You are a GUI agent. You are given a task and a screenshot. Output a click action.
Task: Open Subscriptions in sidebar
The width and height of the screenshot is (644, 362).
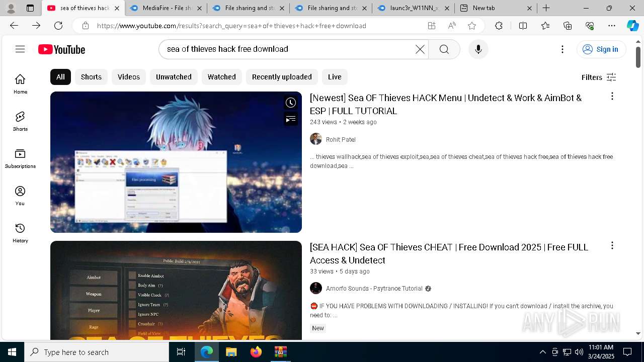pos(20,158)
